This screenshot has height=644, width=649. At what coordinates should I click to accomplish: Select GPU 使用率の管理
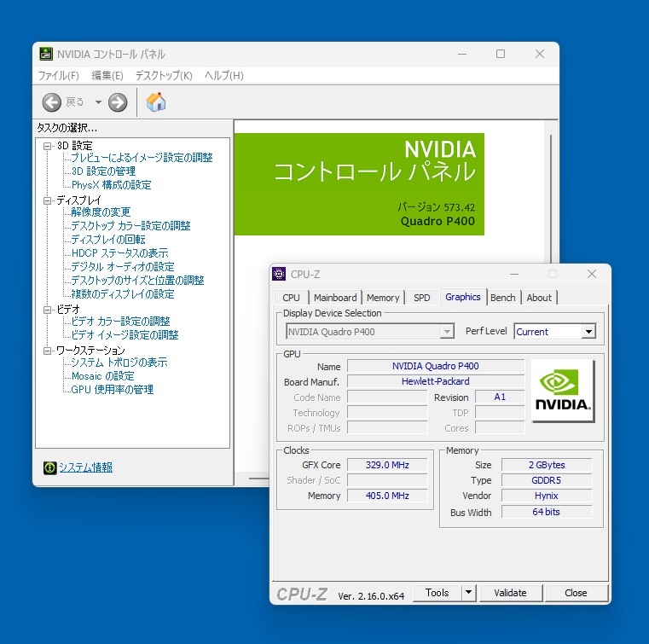113,390
